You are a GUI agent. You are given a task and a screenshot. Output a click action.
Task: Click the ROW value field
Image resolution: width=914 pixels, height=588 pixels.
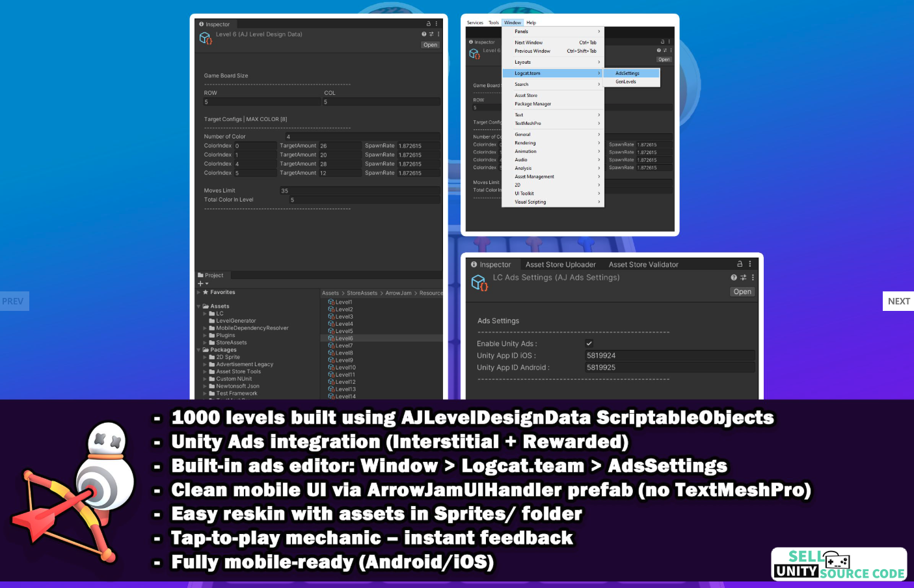pos(262,102)
